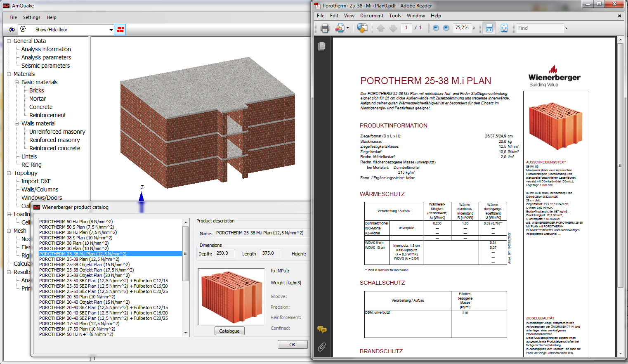
Task: Click the print icon in Adobe Reader
Action: tap(325, 28)
